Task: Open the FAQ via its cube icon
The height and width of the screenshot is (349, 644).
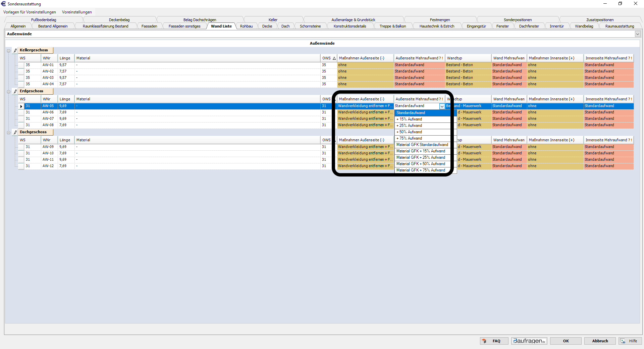Action: [484, 341]
